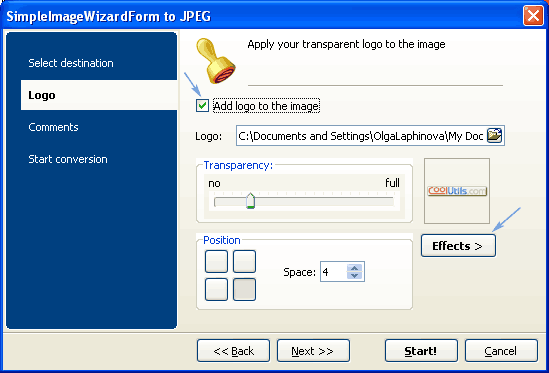Viewport: 549px width, 373px height.
Task: Select top-right logo position square
Action: tap(244, 261)
